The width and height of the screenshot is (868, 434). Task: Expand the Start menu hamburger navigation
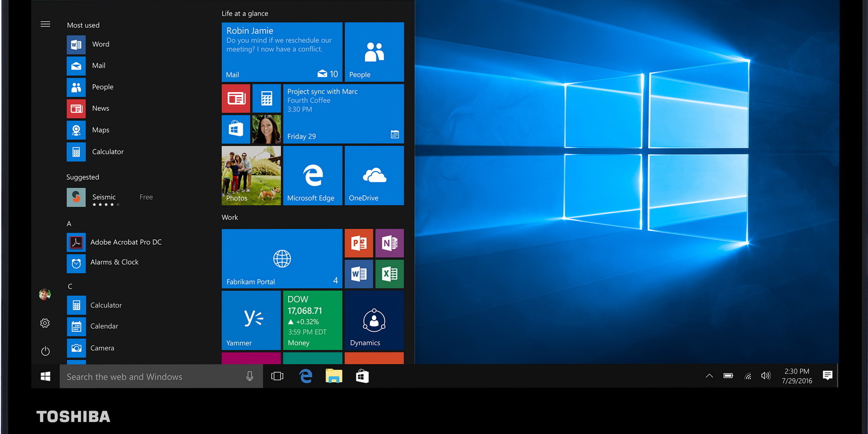[45, 24]
